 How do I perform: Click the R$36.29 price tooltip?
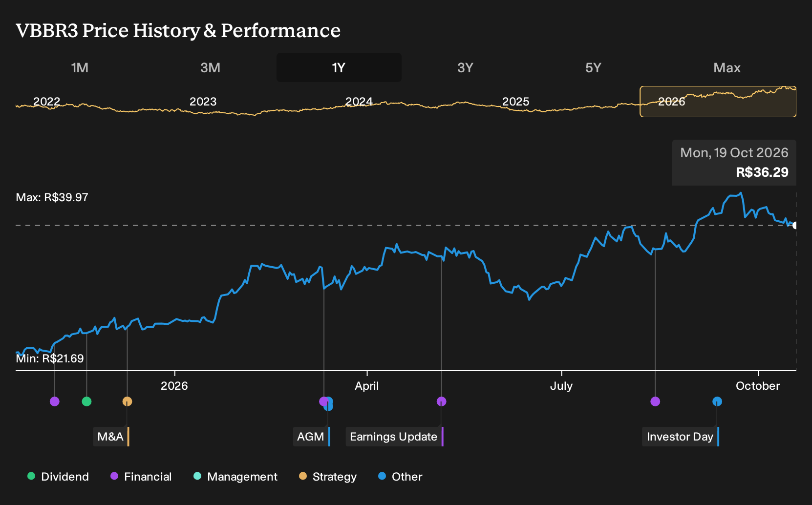coord(734,163)
